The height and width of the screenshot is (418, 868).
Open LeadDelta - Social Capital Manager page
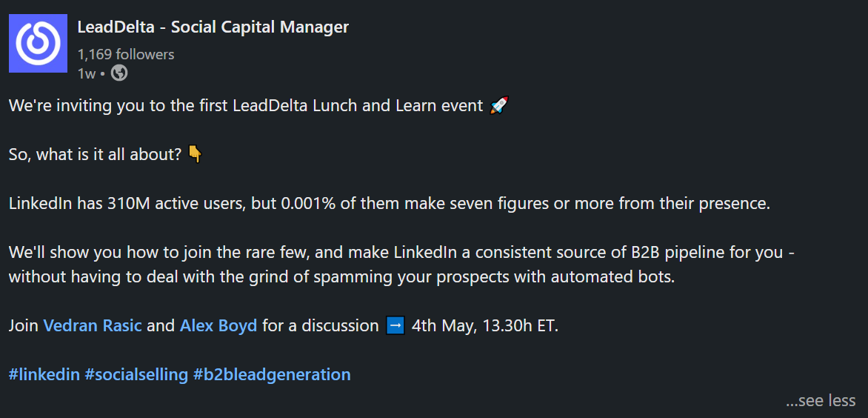213,27
